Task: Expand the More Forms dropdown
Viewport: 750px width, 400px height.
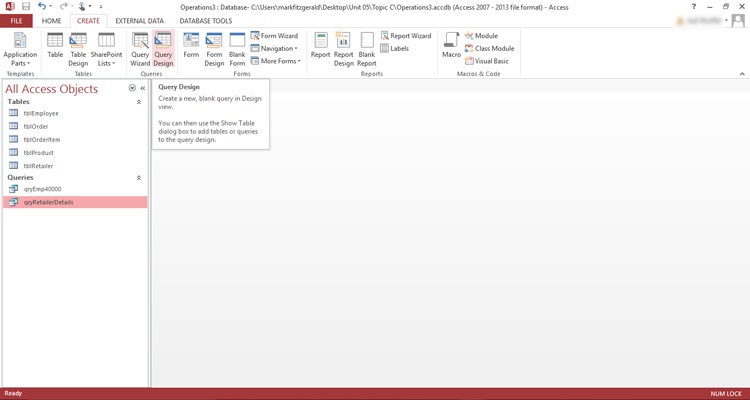Action: pyautogui.click(x=276, y=61)
